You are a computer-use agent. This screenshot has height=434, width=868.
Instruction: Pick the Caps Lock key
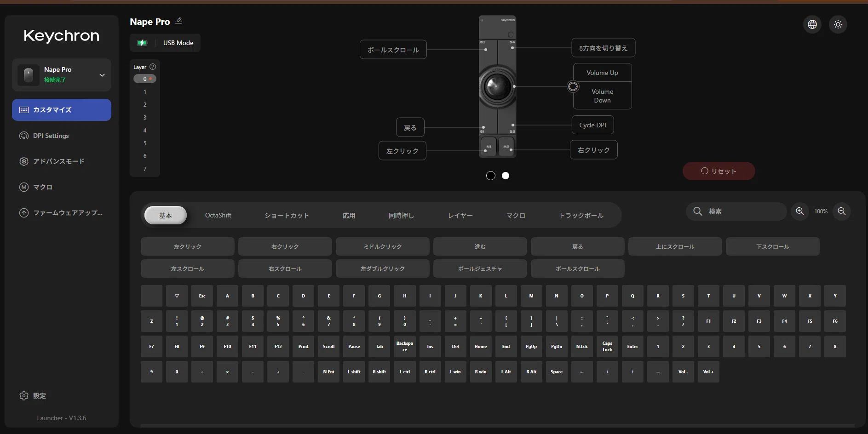(x=607, y=346)
